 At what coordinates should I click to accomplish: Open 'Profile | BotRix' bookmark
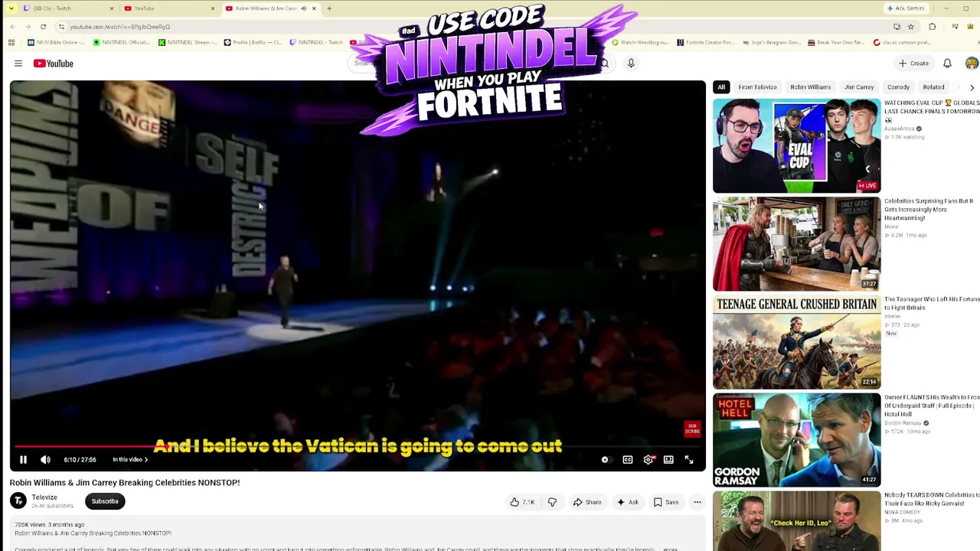point(253,42)
